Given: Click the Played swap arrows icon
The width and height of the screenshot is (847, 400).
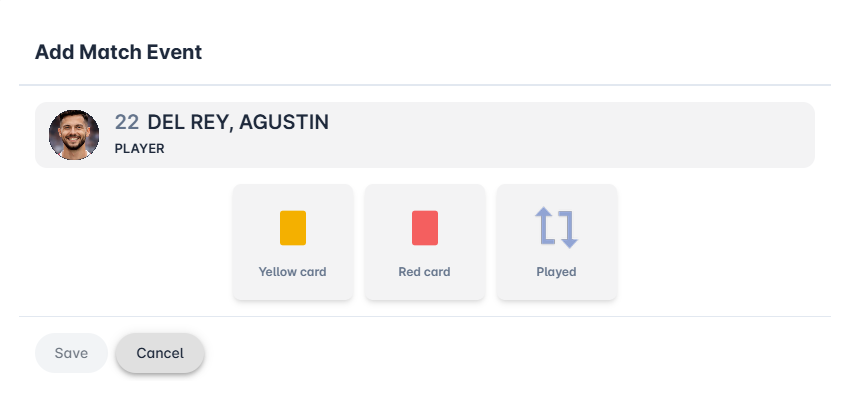Looking at the screenshot, I should (556, 228).
